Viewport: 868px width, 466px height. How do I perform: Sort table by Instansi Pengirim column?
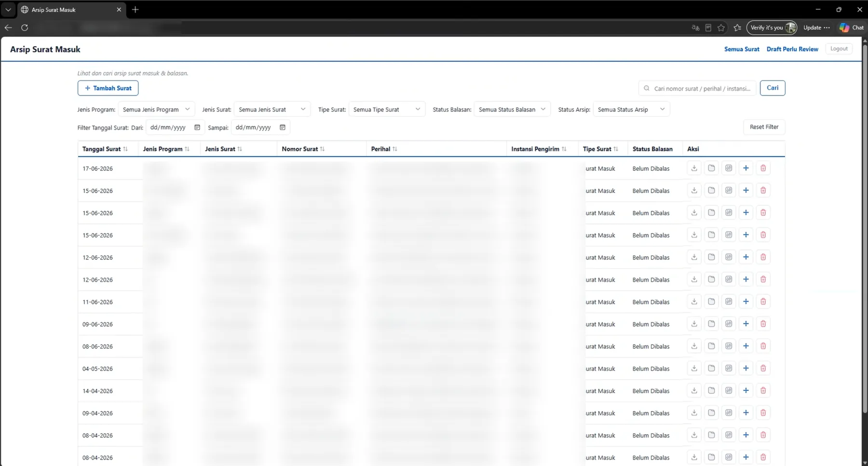click(564, 149)
